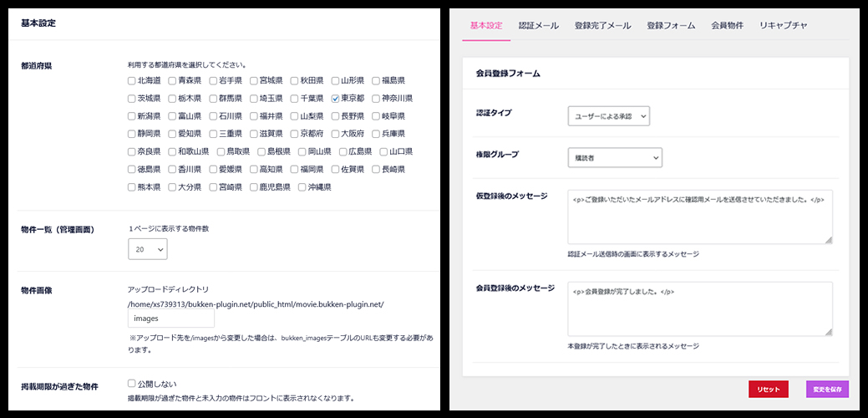Open the 登録完了メール tab
The height and width of the screenshot is (418, 868).
[x=602, y=26]
